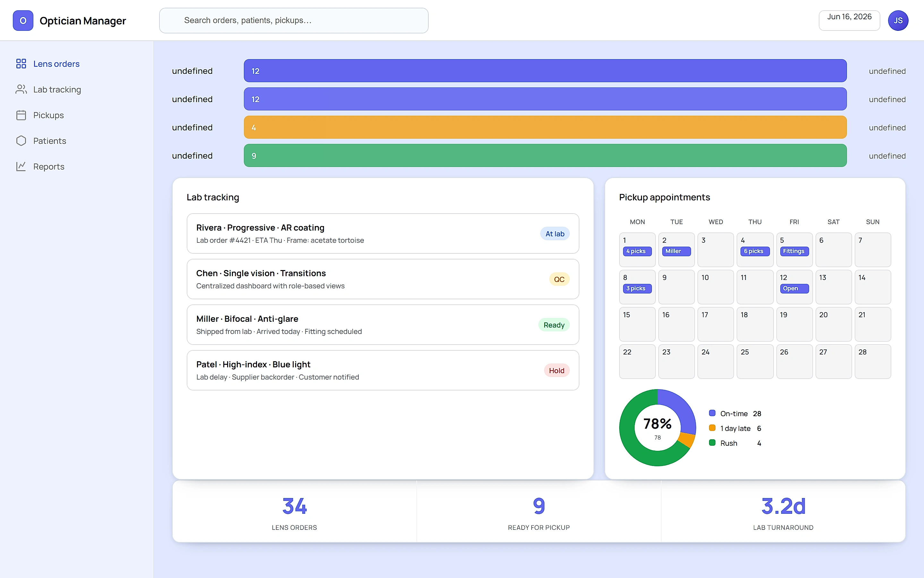This screenshot has width=924, height=578.
Task: Click the first blue bar showing 12
Action: (x=545, y=71)
